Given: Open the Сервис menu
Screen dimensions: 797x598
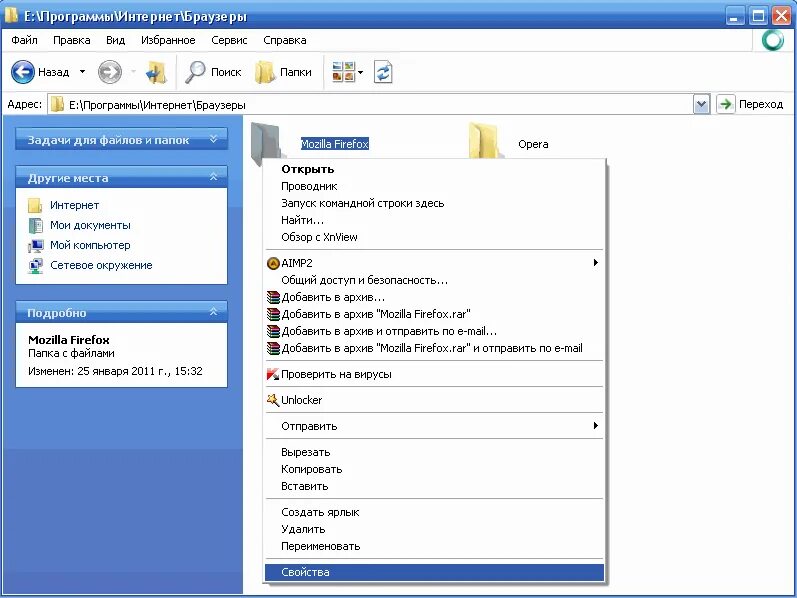Looking at the screenshot, I should pyautogui.click(x=229, y=40).
